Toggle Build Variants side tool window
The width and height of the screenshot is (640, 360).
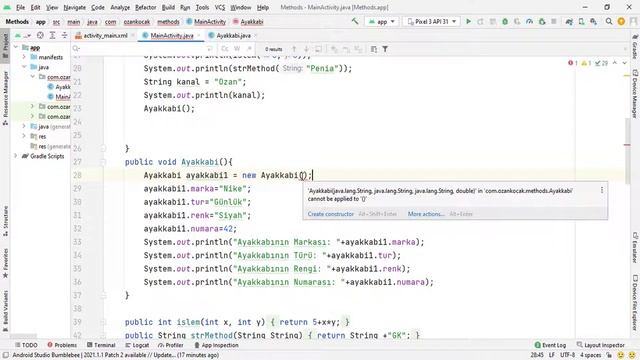pos(5,311)
